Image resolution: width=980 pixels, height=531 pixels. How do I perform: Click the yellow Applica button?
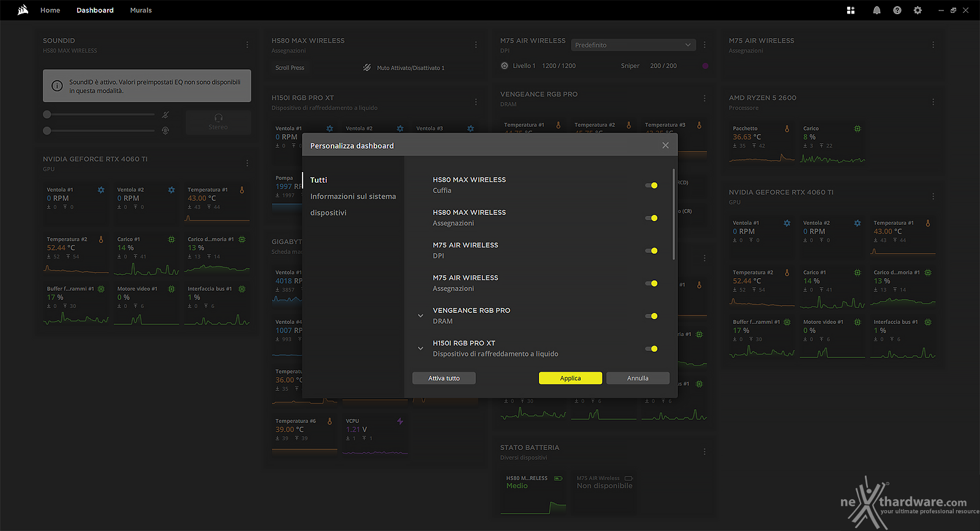click(570, 378)
